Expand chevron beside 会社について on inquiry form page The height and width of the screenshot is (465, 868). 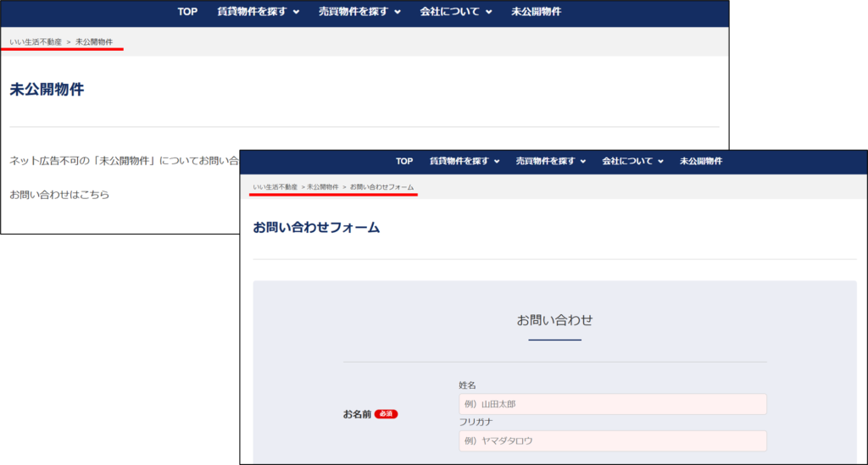coord(660,162)
